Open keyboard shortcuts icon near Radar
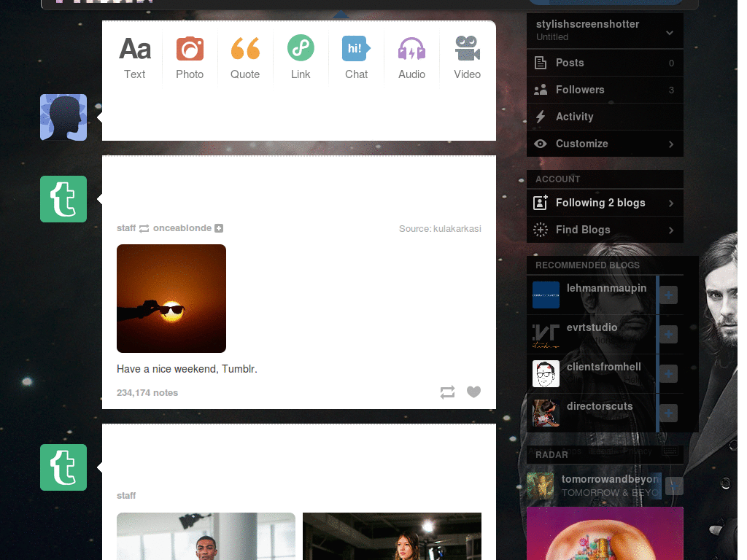 tap(670, 451)
